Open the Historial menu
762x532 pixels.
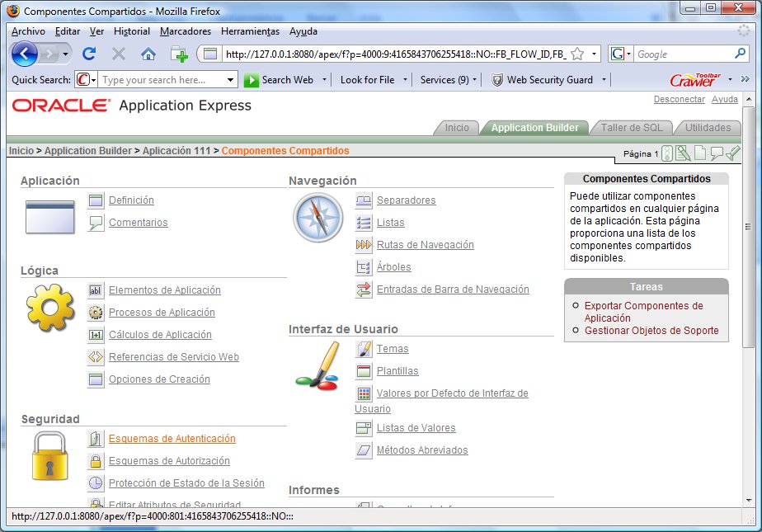pyautogui.click(x=132, y=31)
